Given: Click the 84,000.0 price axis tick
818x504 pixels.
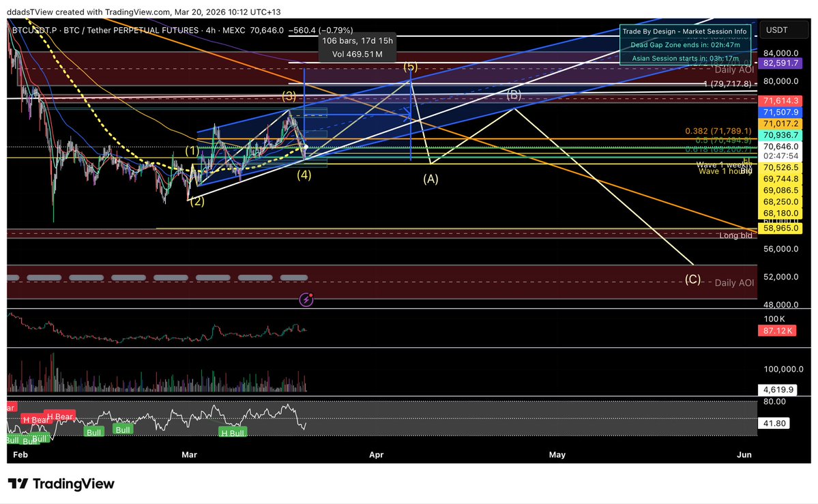Looking at the screenshot, I should (781, 53).
